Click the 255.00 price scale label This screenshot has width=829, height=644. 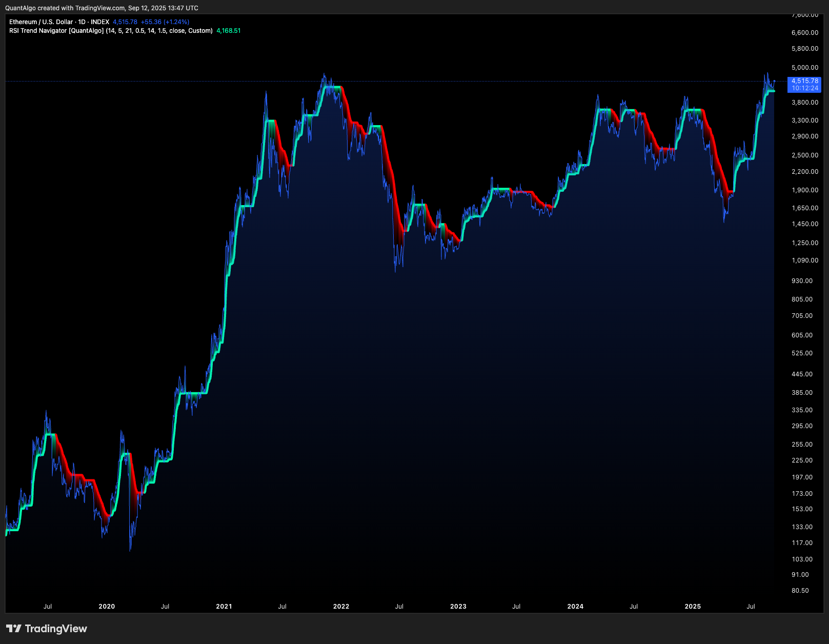(802, 445)
